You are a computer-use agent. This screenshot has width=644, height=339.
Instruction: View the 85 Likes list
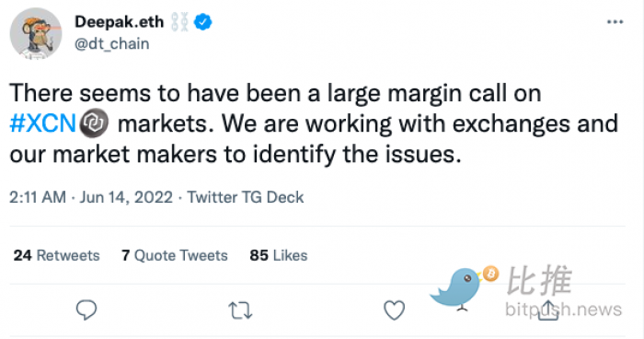coord(279,255)
